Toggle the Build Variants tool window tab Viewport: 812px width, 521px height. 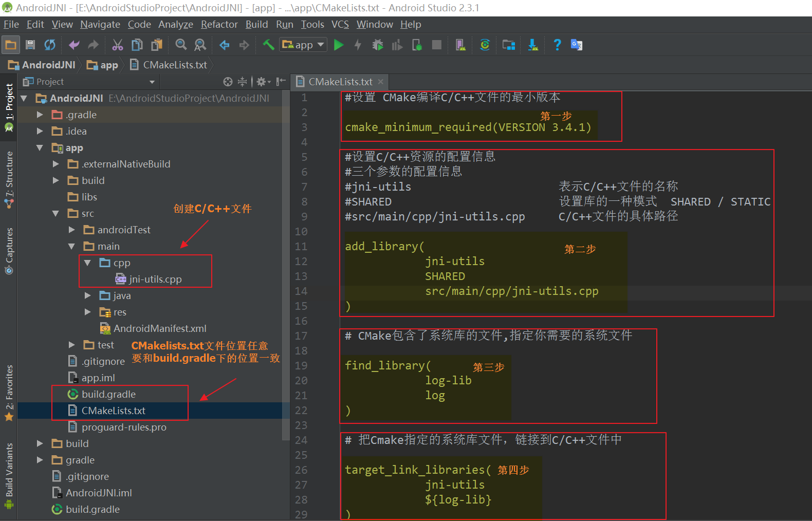9,476
